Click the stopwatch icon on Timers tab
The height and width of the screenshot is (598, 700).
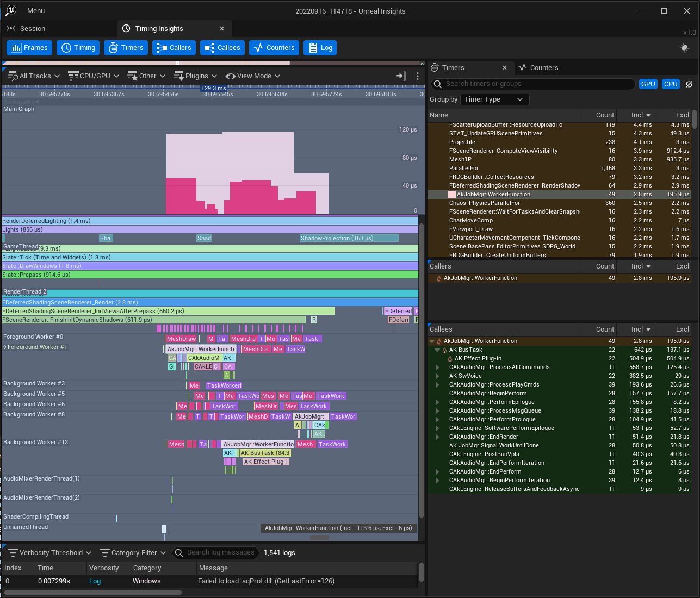(435, 67)
